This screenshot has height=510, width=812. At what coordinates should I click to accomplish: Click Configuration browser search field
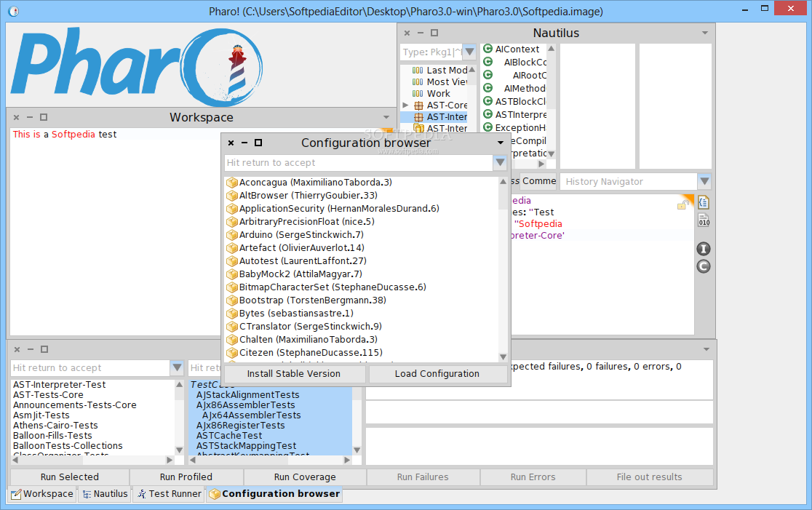click(359, 162)
